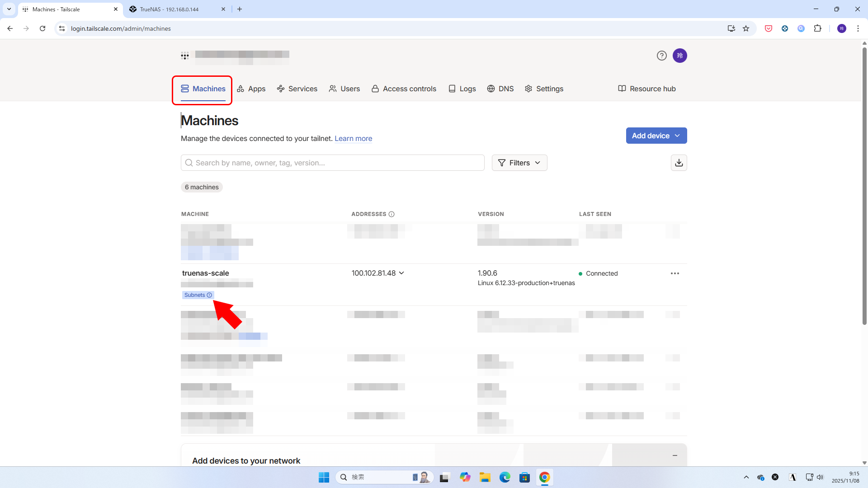Collapse the Add devices to your network panel
The width and height of the screenshot is (868, 488).
pos(675,455)
